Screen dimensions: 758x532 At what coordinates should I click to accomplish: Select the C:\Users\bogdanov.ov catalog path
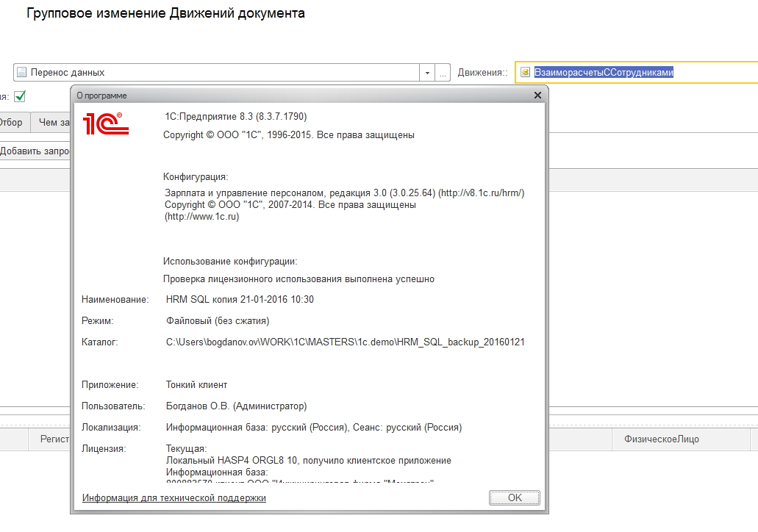pyautogui.click(x=345, y=342)
